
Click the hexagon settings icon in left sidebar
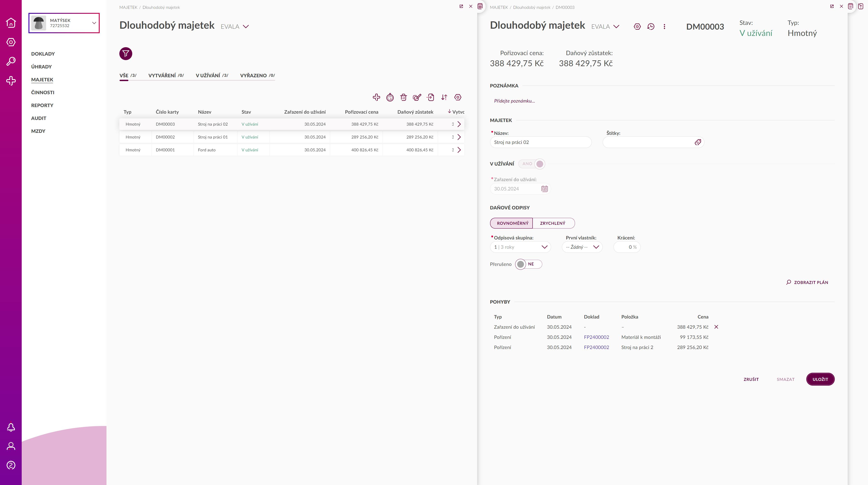point(11,42)
